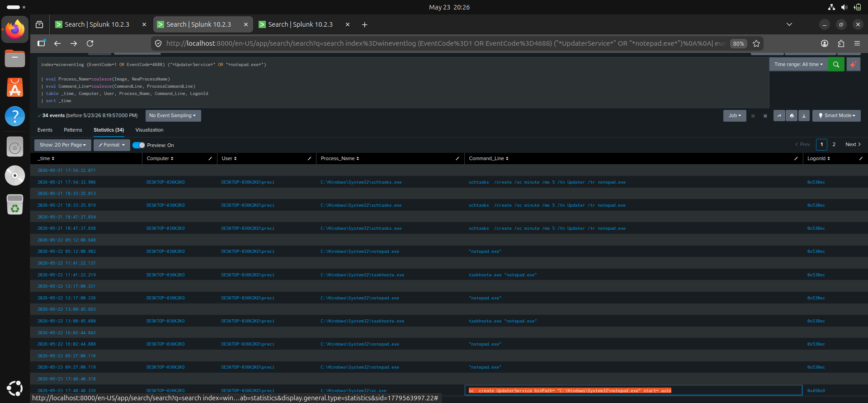Export results with the download icon
The width and height of the screenshot is (868, 403).
tap(804, 116)
